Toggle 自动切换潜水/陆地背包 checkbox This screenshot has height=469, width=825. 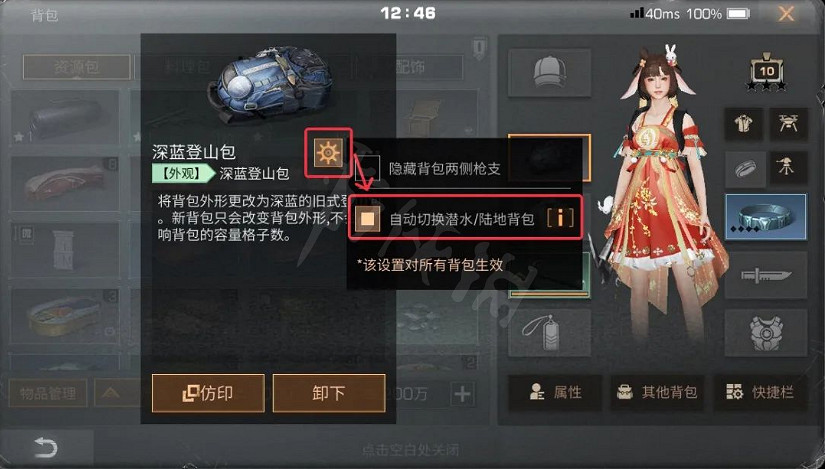click(x=367, y=218)
